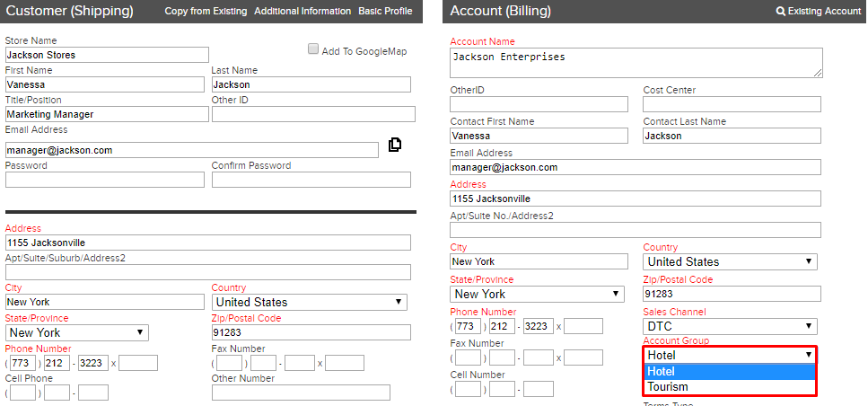The height and width of the screenshot is (406, 868).
Task: Expand the shipping State/Province dropdown
Action: point(77,333)
